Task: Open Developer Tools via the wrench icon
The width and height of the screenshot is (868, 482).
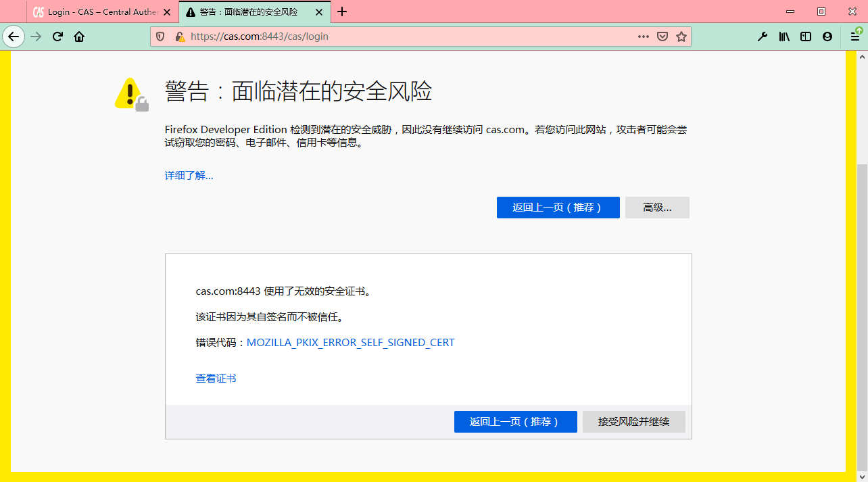Action: (x=763, y=37)
